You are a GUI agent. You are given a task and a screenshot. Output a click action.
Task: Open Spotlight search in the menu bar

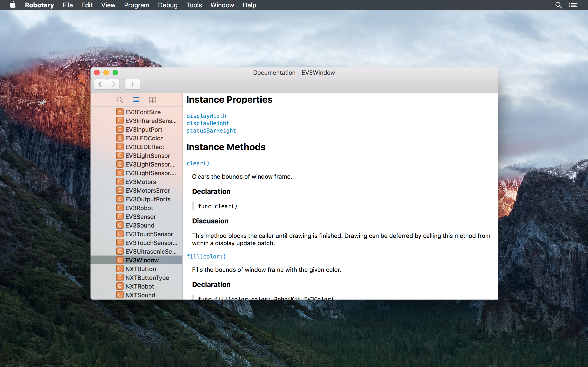pos(558,5)
